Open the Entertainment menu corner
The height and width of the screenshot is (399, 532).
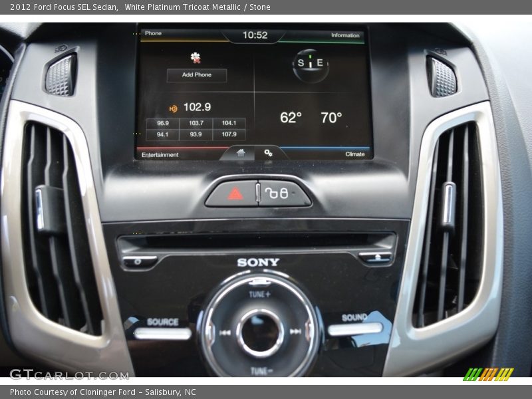(x=160, y=155)
